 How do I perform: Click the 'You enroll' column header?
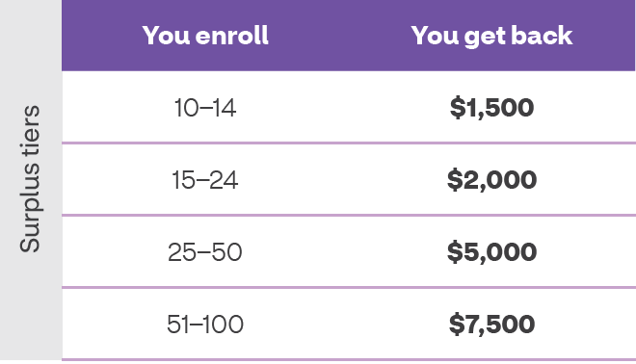[x=205, y=36]
